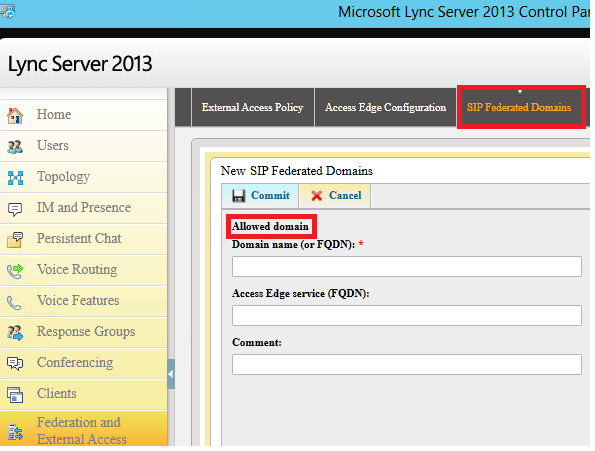Select SIP Federated Domains tab
The width and height of the screenshot is (595, 451).
click(519, 107)
